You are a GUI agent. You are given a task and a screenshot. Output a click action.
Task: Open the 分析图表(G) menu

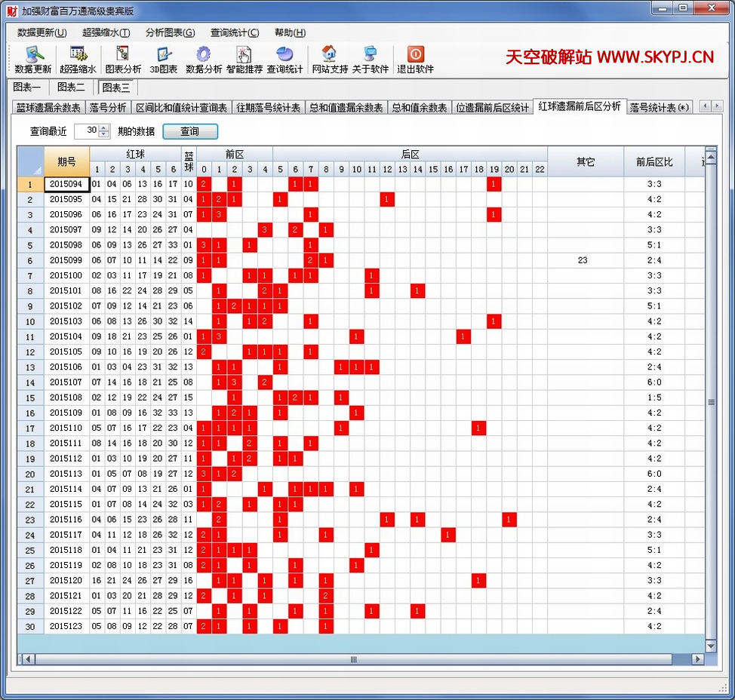[x=170, y=32]
